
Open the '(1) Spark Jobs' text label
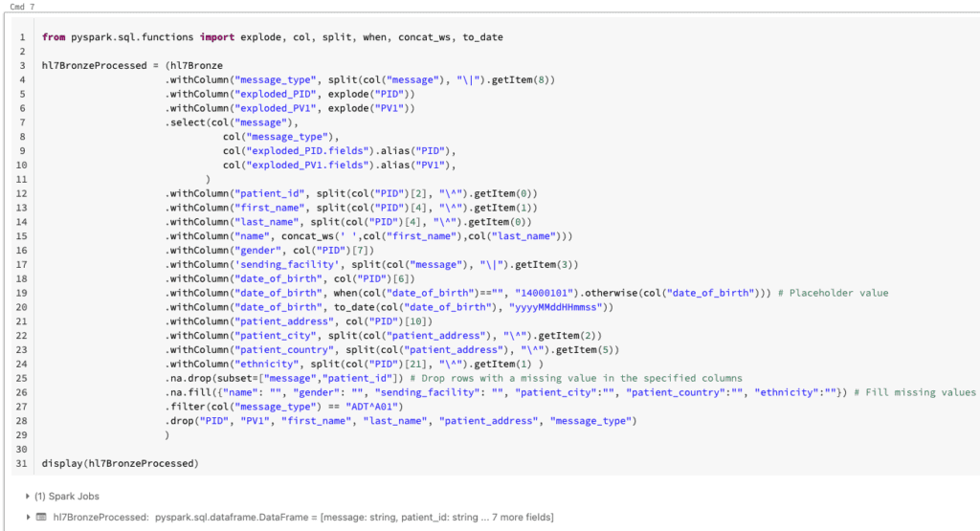[x=66, y=497]
